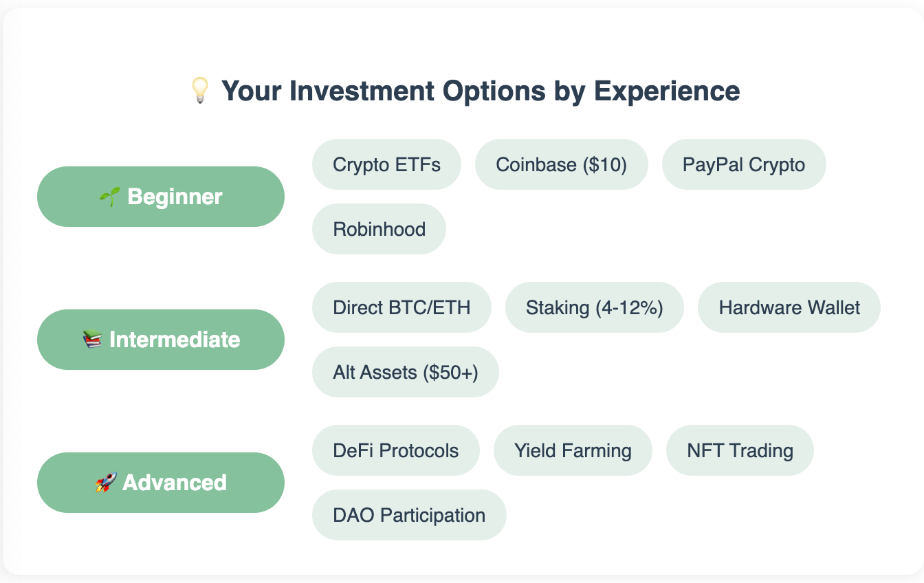Open the DeFi Protocols chip
This screenshot has height=583, width=924.
click(396, 450)
